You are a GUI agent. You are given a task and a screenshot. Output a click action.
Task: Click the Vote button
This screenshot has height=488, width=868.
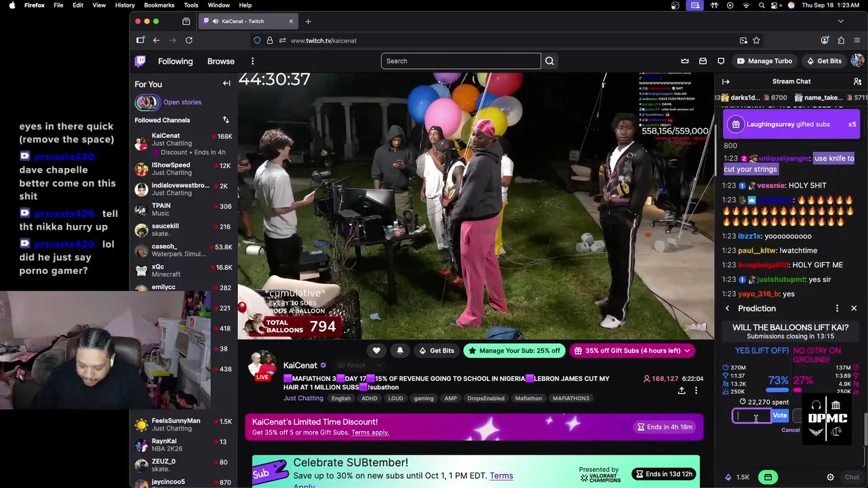(x=780, y=415)
